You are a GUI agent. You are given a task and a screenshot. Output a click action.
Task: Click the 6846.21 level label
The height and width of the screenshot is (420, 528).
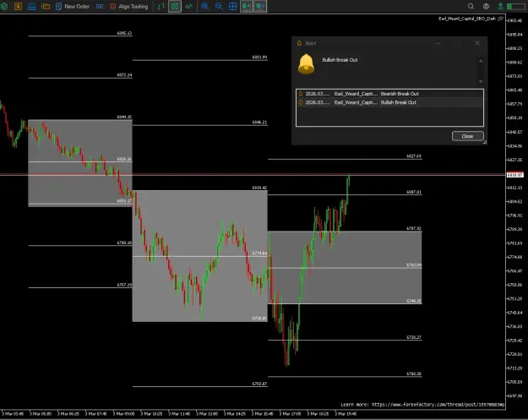[x=259, y=123]
